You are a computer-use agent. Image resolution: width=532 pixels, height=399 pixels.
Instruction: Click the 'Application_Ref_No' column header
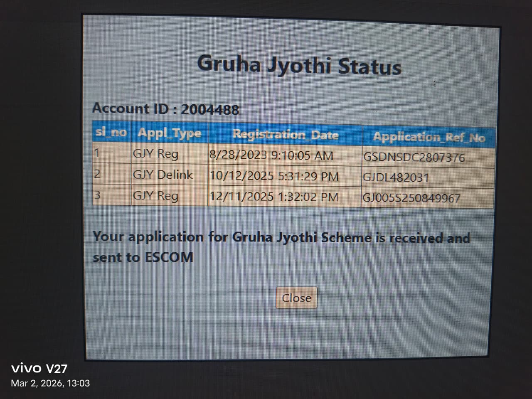(x=429, y=137)
